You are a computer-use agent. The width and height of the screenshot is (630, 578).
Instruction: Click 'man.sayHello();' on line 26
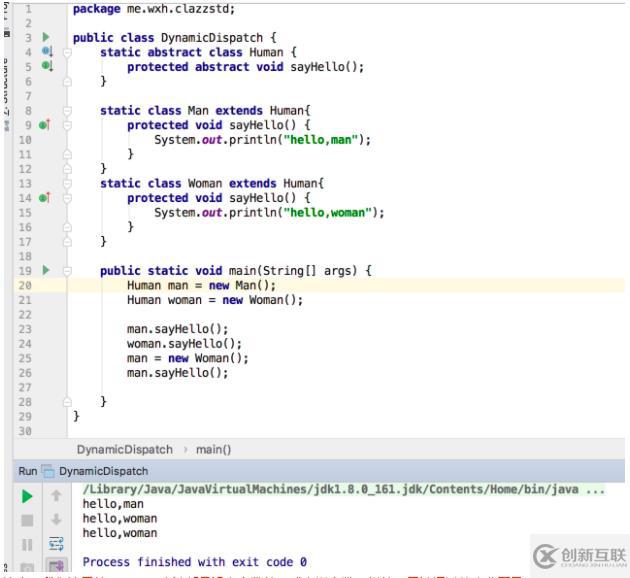click(178, 373)
